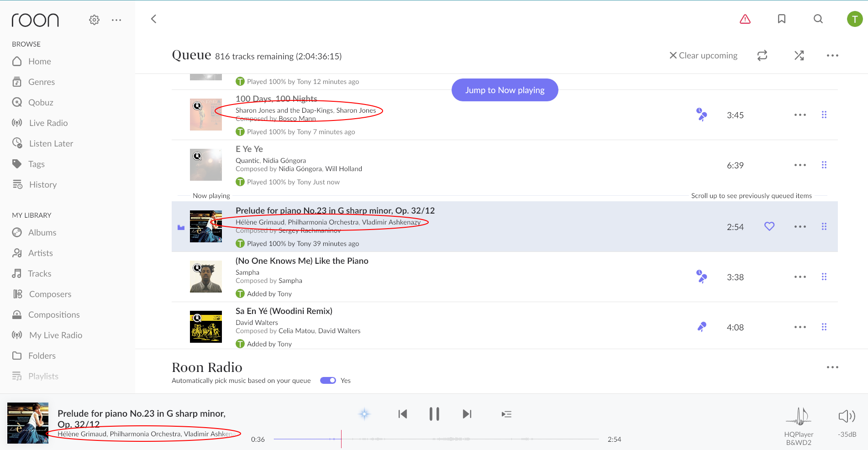The height and width of the screenshot is (450, 868).
Task: Enable shuffle for the queue
Action: (799, 56)
